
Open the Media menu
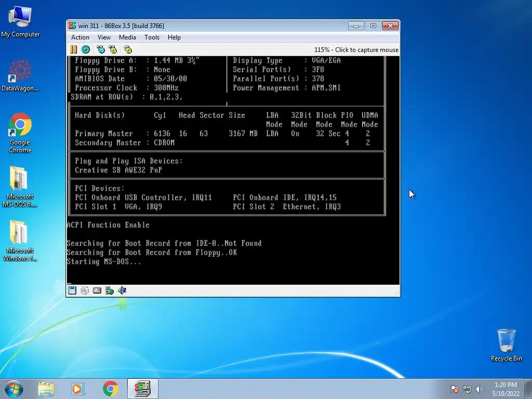click(127, 37)
